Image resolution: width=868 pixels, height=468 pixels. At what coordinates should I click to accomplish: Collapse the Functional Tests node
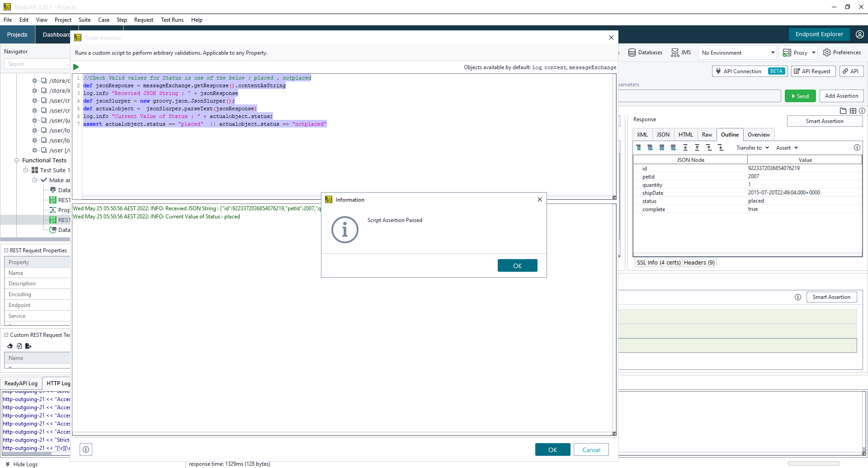tap(17, 160)
